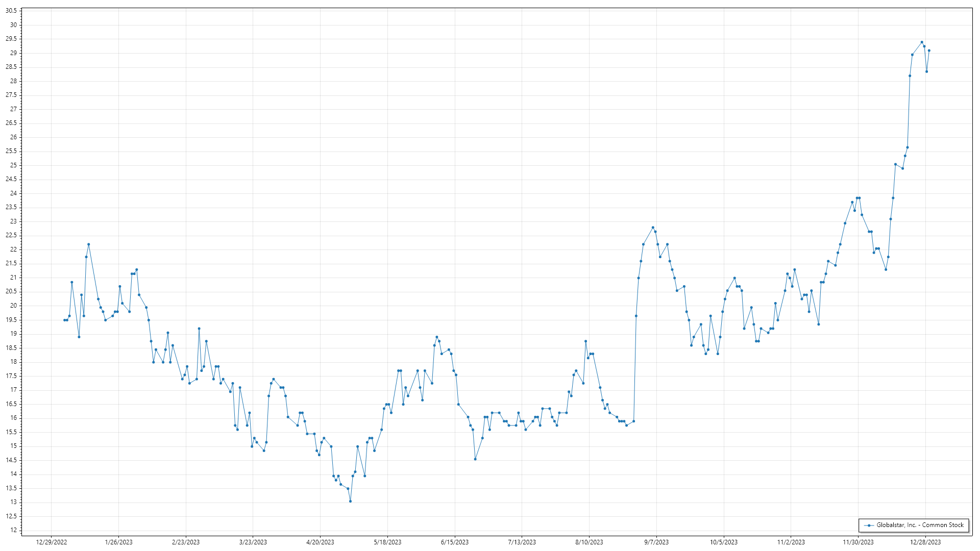This screenshot has height=551, width=980.
Task: Click the 30.5 y-axis value label
Action: click(x=11, y=11)
